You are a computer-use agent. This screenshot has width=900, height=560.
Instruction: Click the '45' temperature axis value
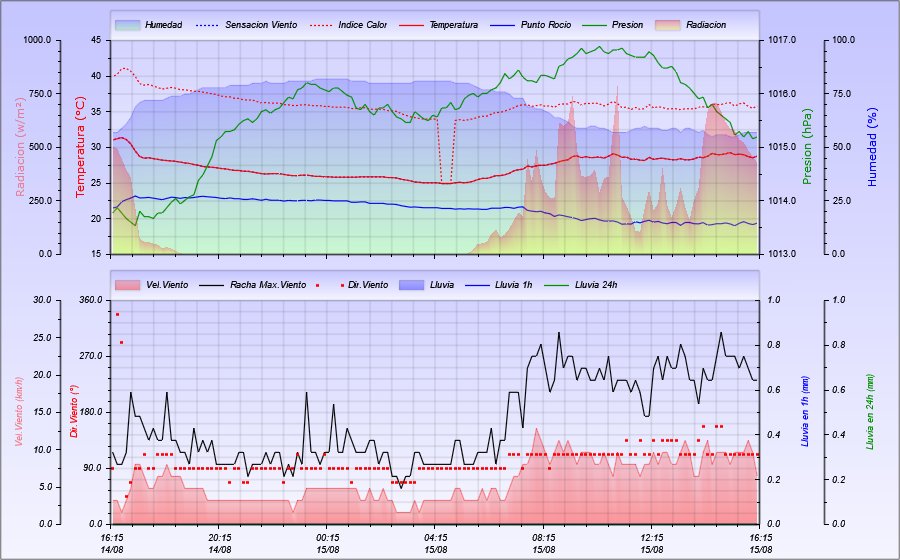96,40
